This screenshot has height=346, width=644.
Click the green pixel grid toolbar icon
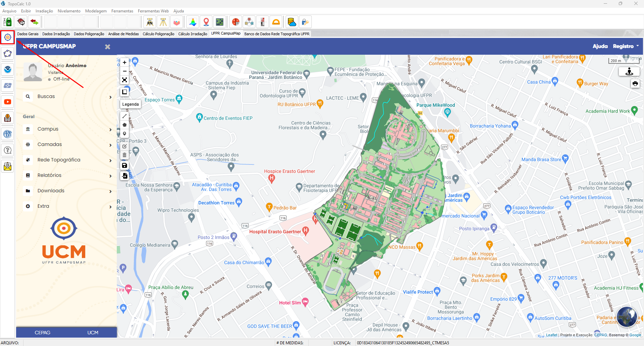219,22
